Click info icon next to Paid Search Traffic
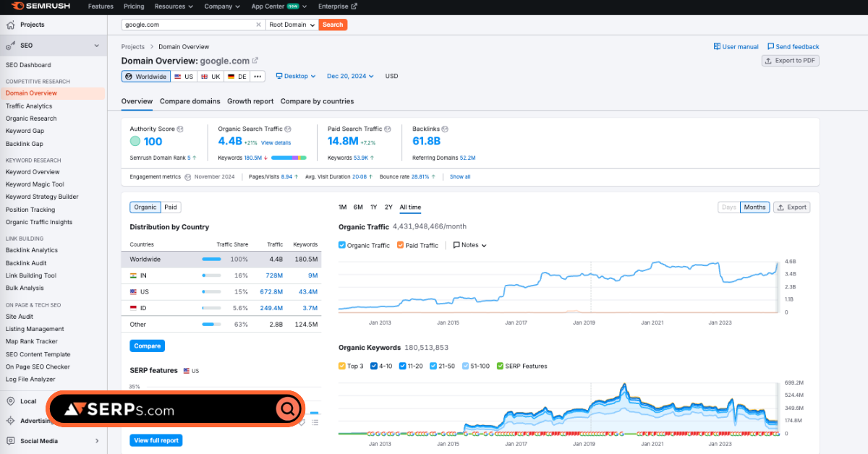The width and height of the screenshot is (868, 454). pyautogui.click(x=388, y=129)
